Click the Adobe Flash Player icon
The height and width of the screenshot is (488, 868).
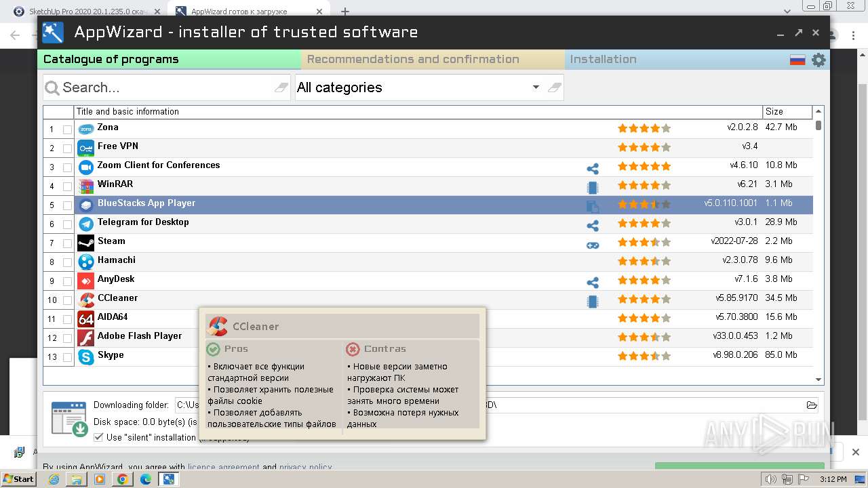85,338
